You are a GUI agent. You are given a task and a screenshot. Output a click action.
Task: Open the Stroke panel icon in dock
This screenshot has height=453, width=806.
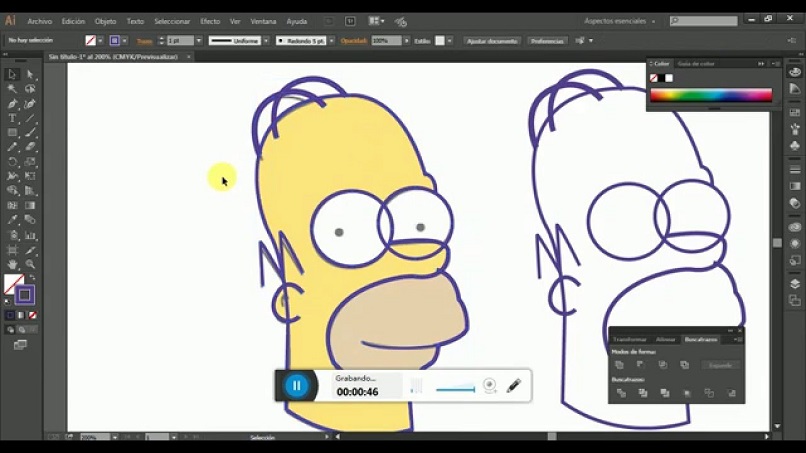coord(795,170)
